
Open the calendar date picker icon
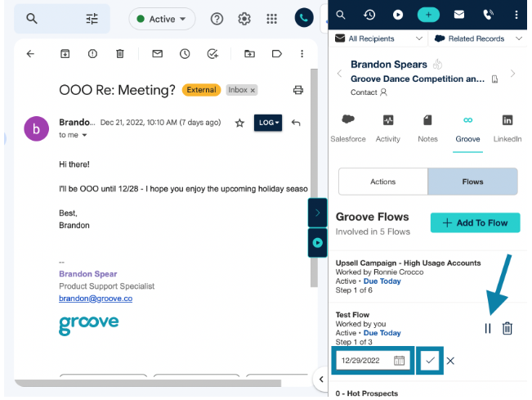click(399, 360)
